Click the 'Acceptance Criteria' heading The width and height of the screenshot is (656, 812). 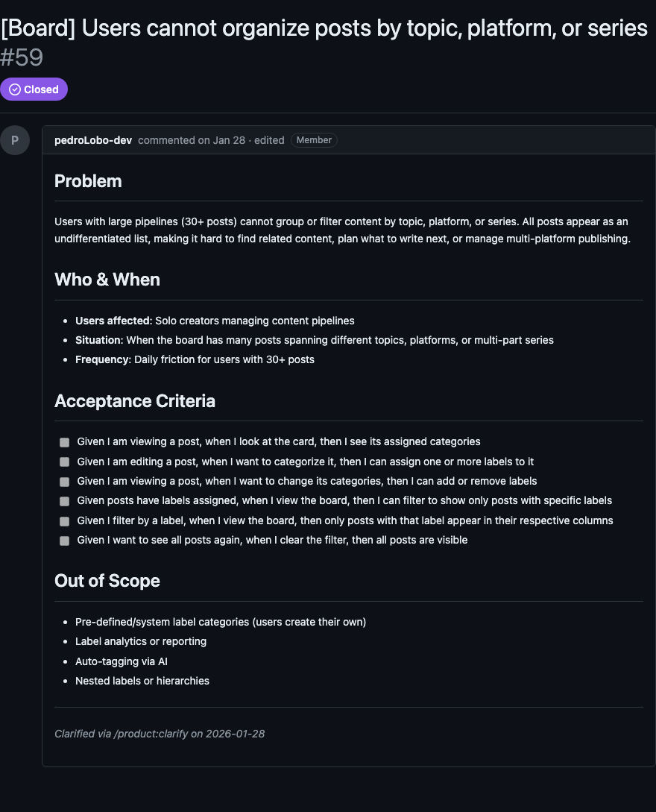click(134, 401)
